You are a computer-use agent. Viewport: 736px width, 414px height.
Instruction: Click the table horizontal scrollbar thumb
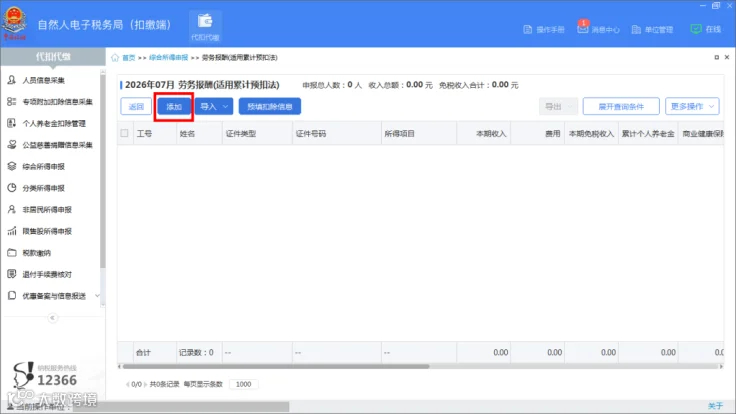(276, 366)
